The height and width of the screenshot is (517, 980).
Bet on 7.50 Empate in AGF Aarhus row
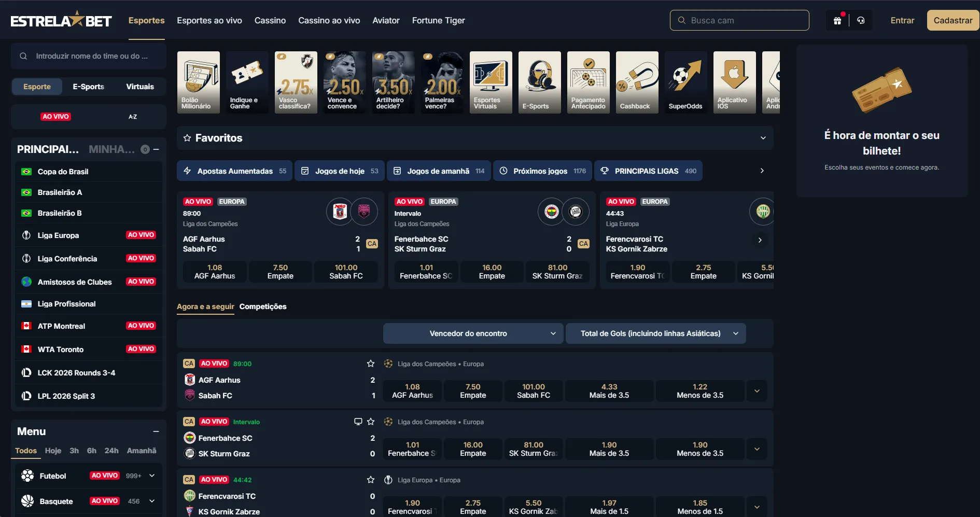pos(473,391)
